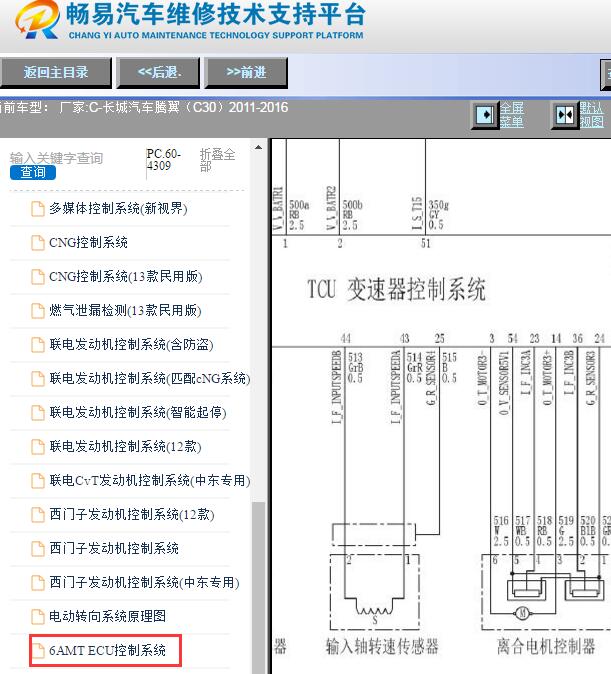
Task: Click document icon beside 联电发动机控制系统(含防盗)
Action: pyautogui.click(x=38, y=345)
